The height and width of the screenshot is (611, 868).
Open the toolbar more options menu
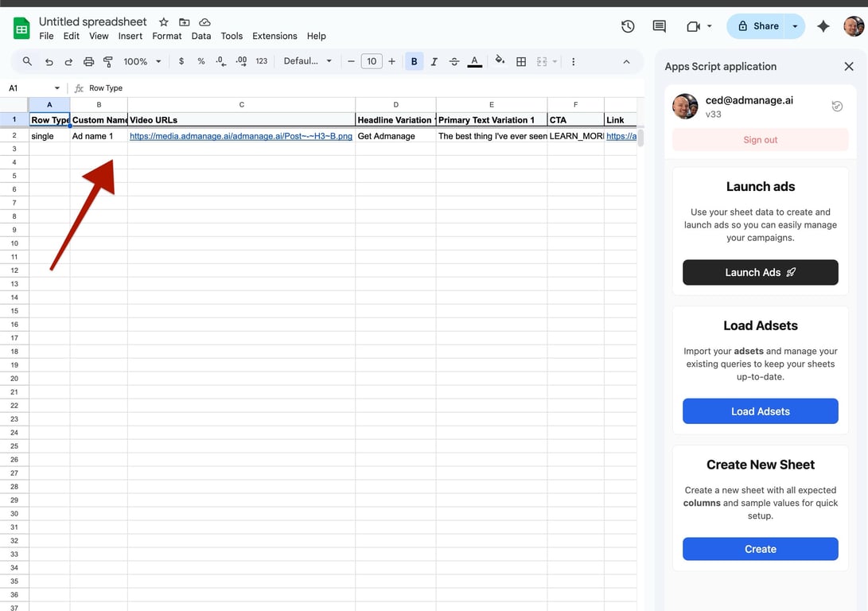click(x=573, y=61)
